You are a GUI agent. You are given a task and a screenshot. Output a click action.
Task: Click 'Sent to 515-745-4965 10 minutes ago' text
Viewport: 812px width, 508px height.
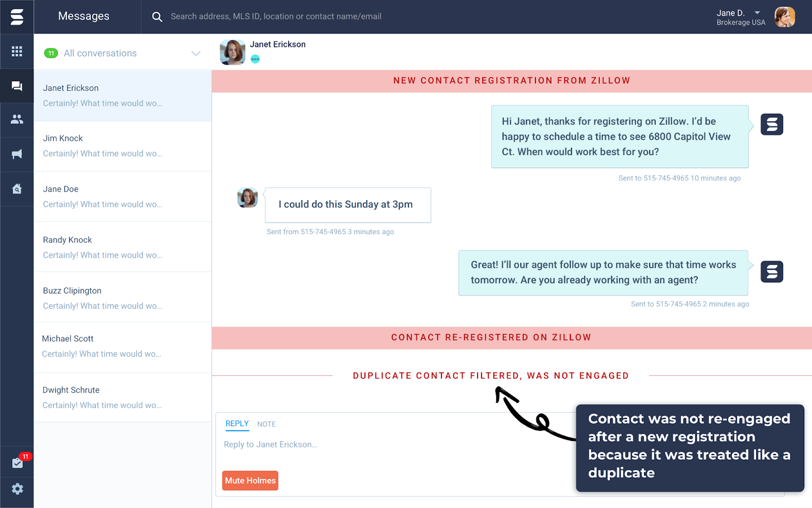point(680,178)
